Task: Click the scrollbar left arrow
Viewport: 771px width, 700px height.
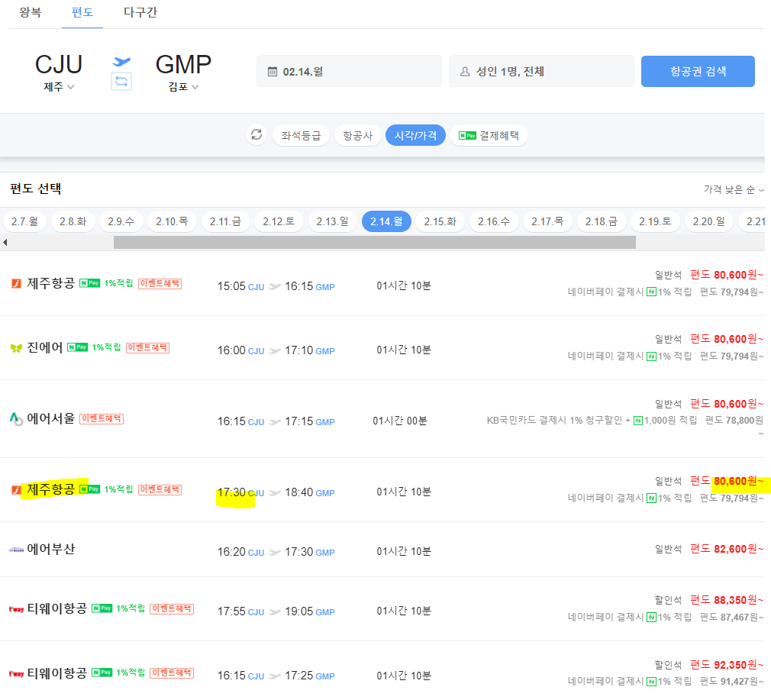Action: coord(5,242)
